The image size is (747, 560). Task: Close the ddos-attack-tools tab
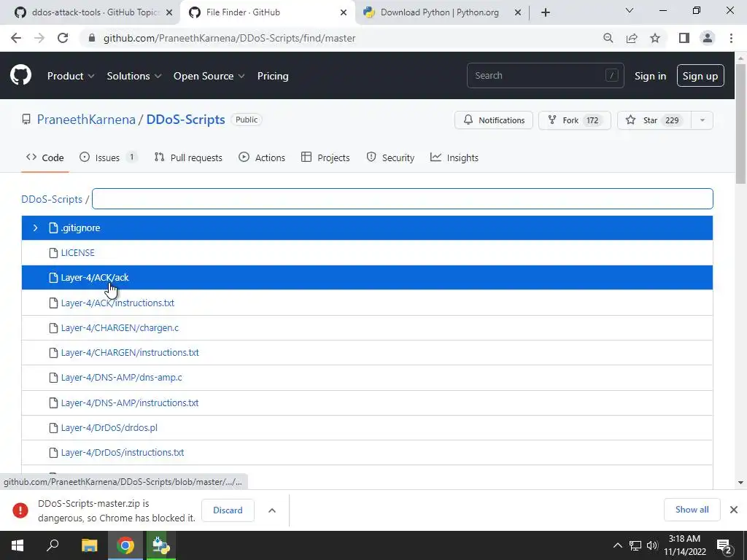coord(169,12)
